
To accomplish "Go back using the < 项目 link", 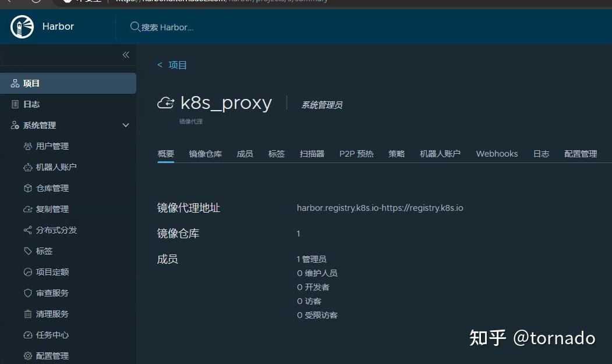I will (172, 65).
